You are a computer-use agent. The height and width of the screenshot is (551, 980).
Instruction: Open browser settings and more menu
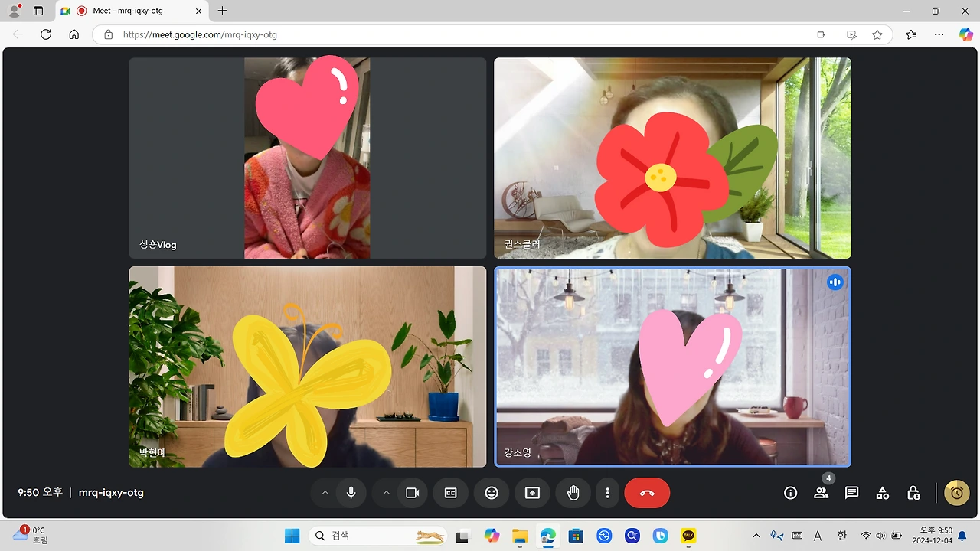coord(939,34)
